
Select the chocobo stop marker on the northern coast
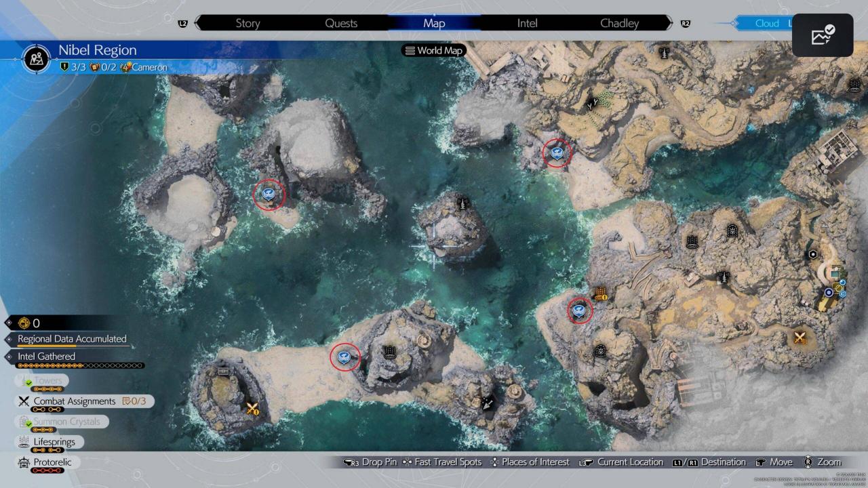pos(557,154)
